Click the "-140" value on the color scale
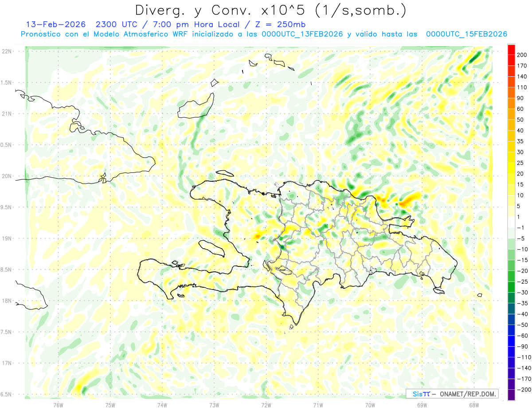Screen dimensions: 532x411 [524, 368]
